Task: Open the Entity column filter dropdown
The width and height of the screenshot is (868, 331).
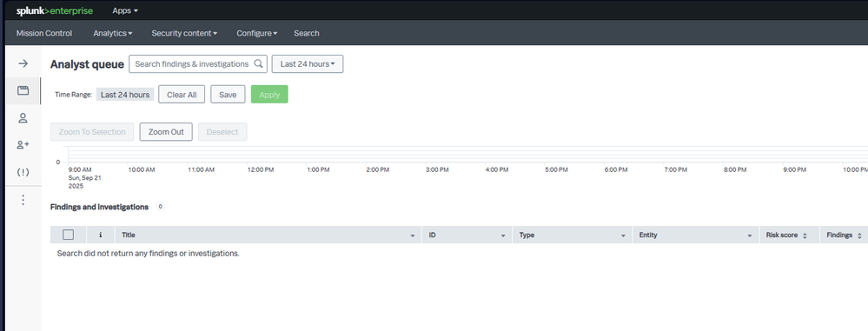Action: tap(750, 235)
